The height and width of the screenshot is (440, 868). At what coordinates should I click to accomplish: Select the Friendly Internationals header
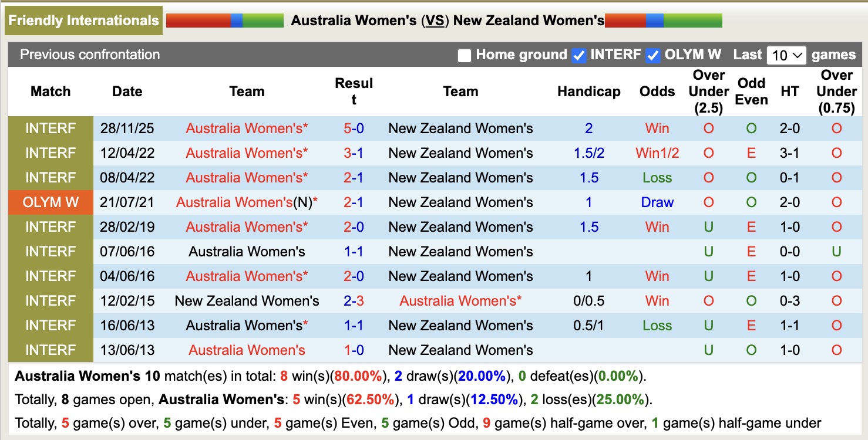(x=84, y=20)
